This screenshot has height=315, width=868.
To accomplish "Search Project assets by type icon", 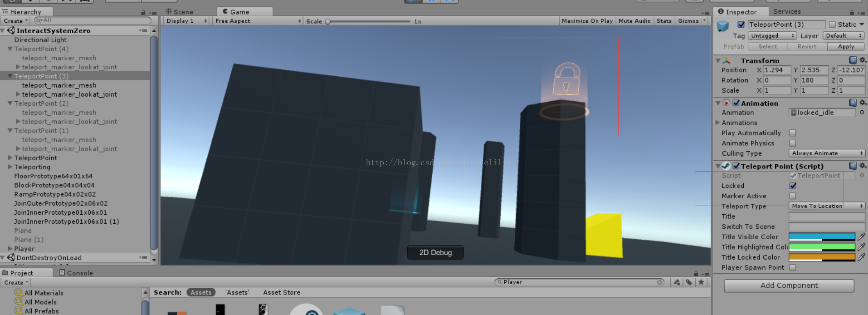I will pyautogui.click(x=677, y=282).
